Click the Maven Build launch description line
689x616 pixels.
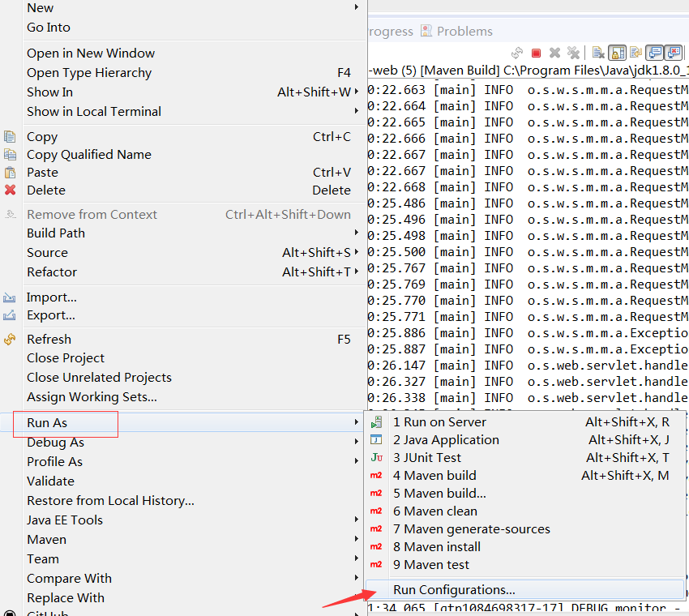coord(529,71)
